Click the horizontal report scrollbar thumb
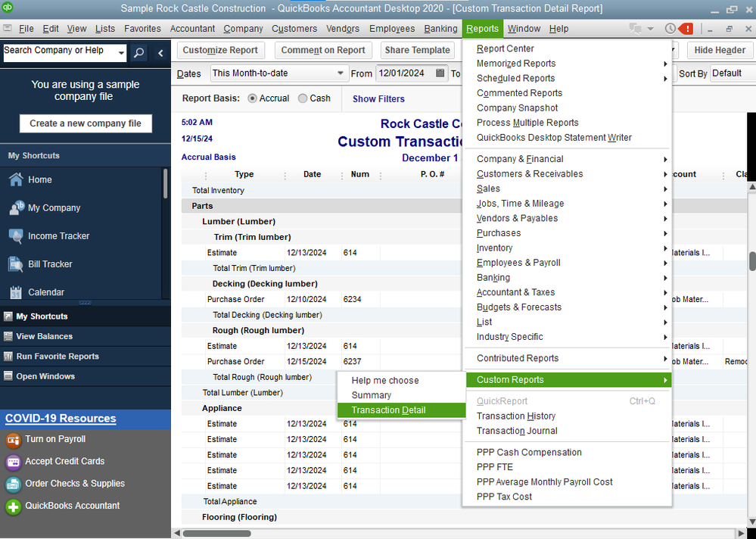The width and height of the screenshot is (756, 539). 216,533
